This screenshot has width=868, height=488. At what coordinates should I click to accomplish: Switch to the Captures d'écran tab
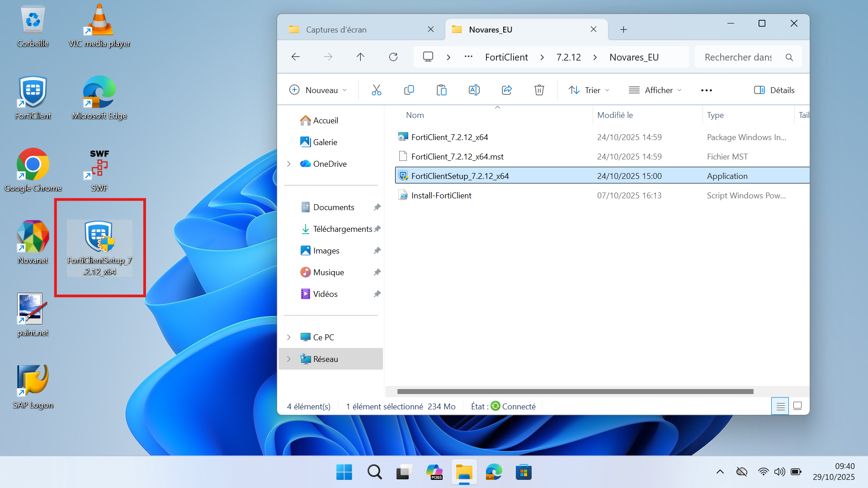click(x=336, y=29)
